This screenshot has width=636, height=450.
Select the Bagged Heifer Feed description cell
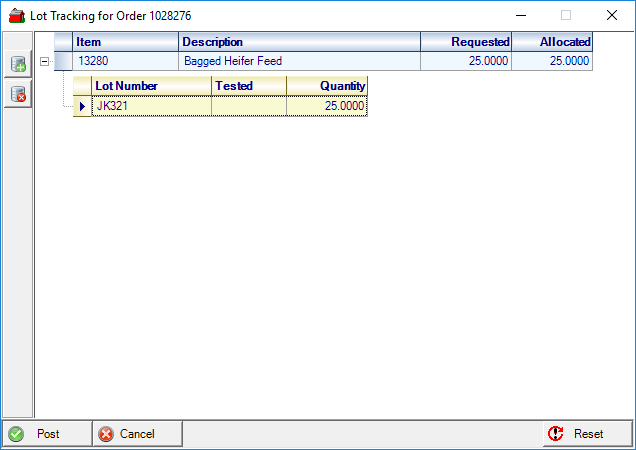[x=299, y=61]
